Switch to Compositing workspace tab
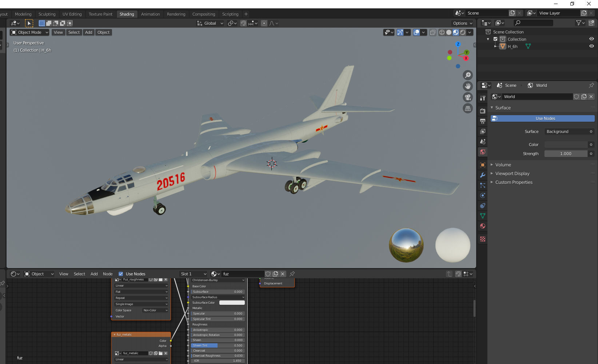The width and height of the screenshot is (598, 364). 204,14
